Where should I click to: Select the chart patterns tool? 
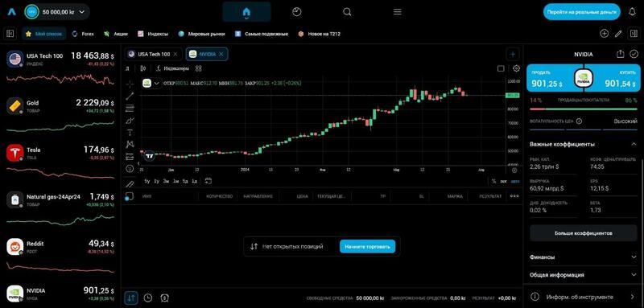tap(130, 145)
